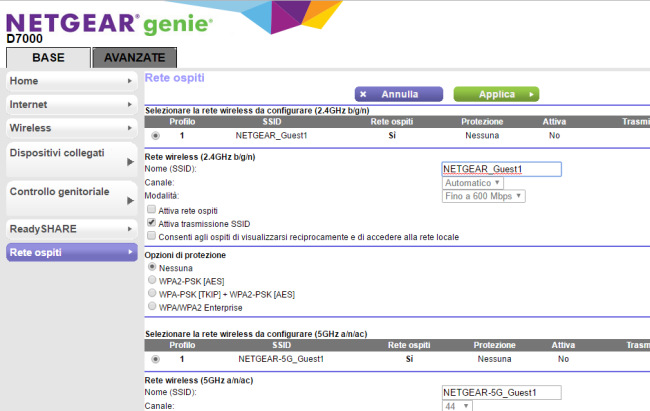The height and width of the screenshot is (411, 650).
Task: Switch to the BASE tab
Action: tap(47, 58)
